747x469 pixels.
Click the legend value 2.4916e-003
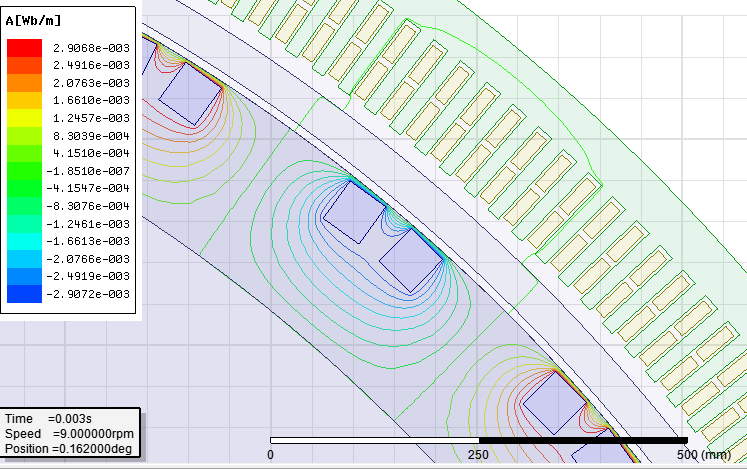(91, 65)
